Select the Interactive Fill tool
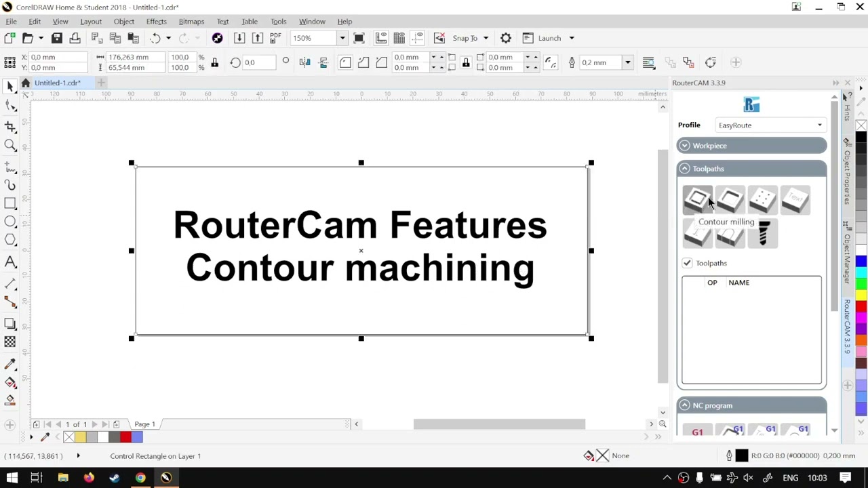Viewport: 868px width, 488px height. click(x=10, y=383)
